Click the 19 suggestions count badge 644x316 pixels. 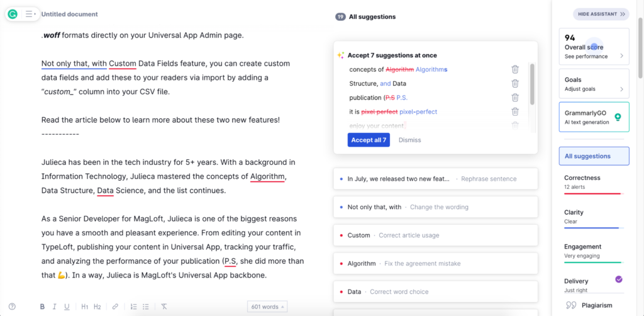[340, 17]
